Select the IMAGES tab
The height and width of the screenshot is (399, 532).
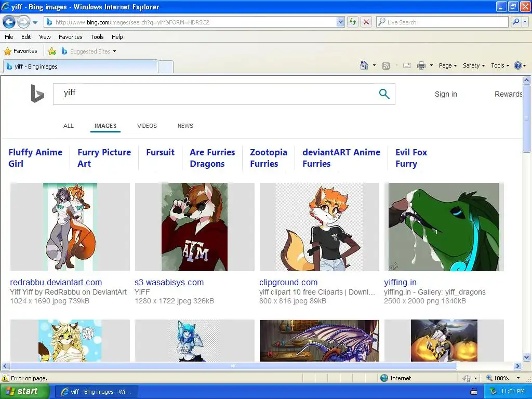click(x=105, y=126)
